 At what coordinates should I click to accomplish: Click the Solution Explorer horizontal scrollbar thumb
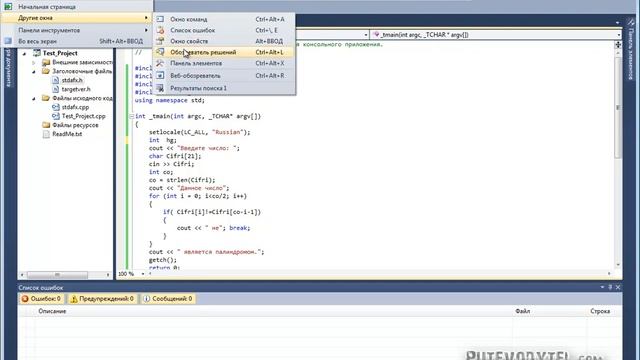[x=57, y=275]
